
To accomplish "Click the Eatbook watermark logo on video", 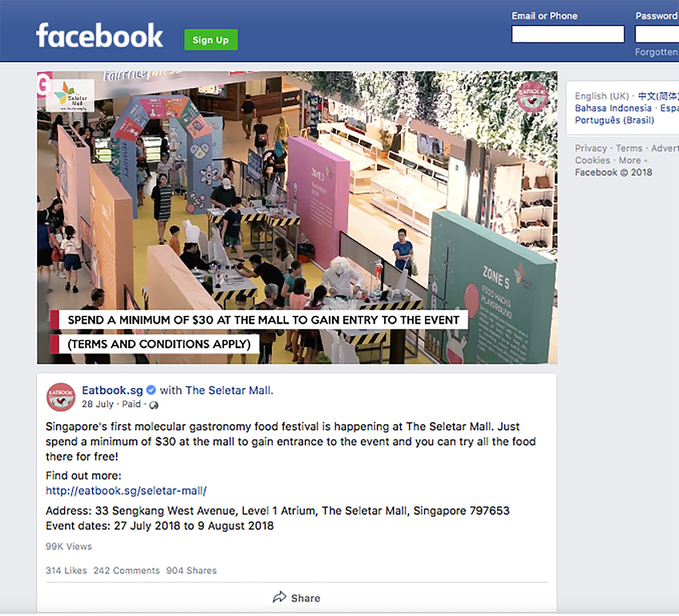I will tap(532, 96).
